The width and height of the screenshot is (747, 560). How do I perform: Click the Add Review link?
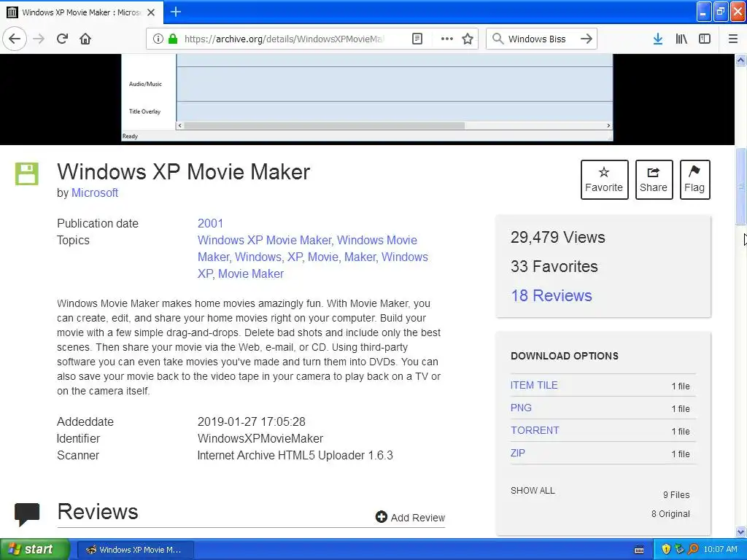tap(410, 517)
